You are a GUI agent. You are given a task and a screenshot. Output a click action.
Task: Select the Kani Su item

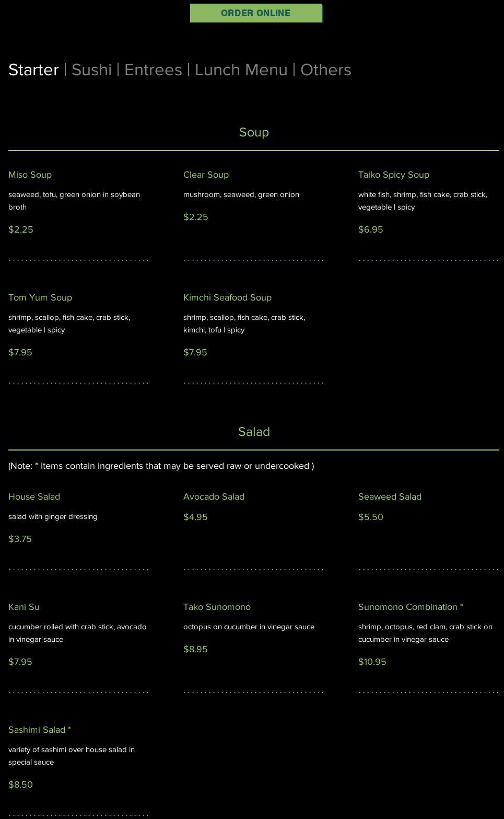coord(24,607)
